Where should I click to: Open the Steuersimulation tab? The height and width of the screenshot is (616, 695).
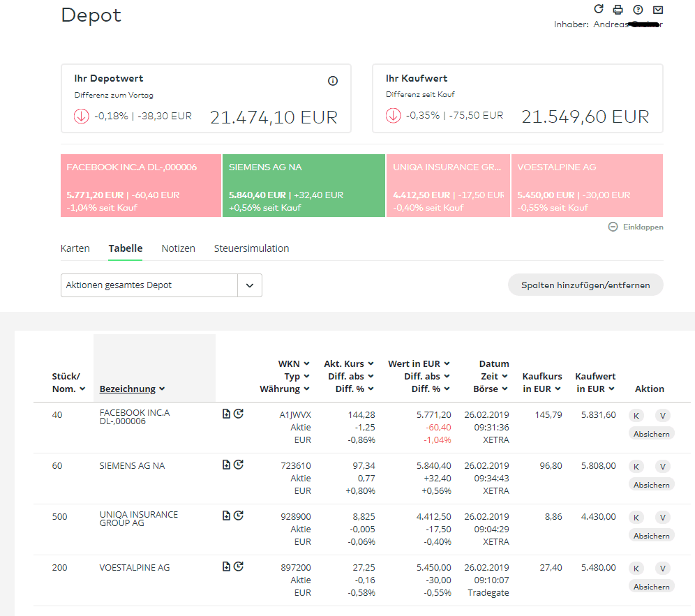point(251,248)
